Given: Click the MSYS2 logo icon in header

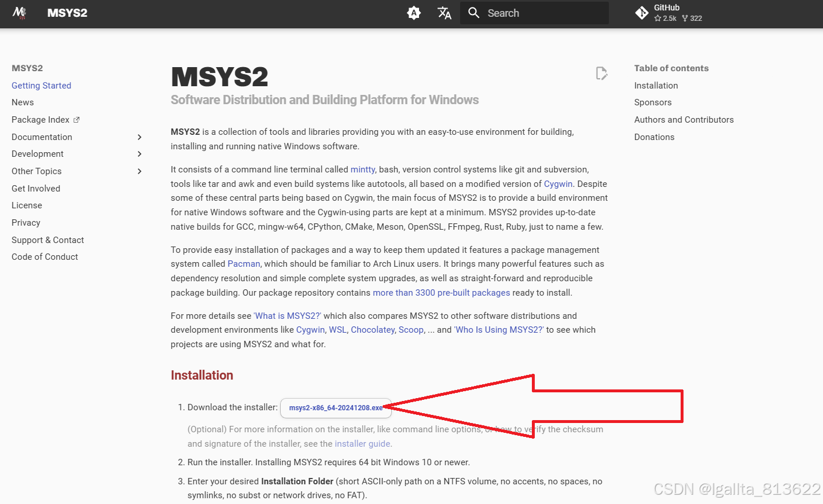Looking at the screenshot, I should pyautogui.click(x=20, y=13).
